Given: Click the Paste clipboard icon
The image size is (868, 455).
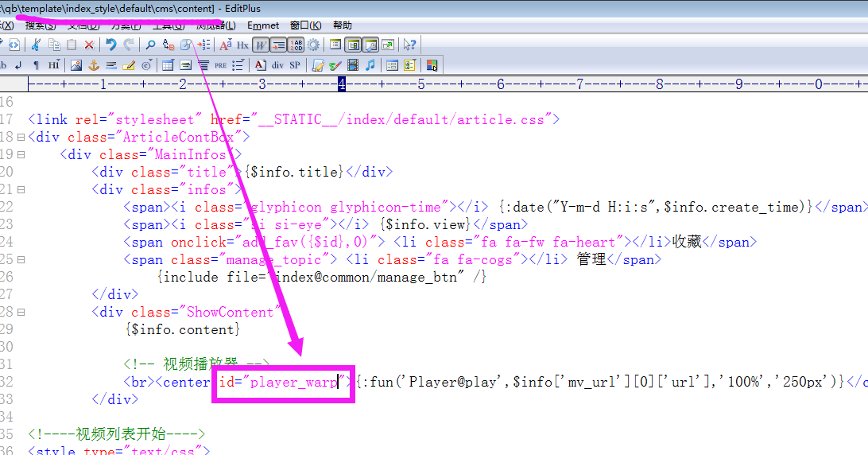Looking at the screenshot, I should coord(72,45).
